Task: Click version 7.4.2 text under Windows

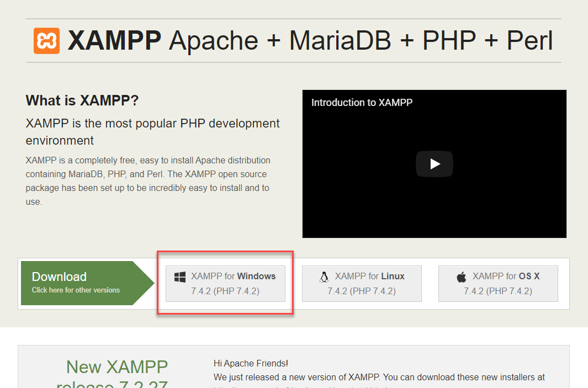Action: pyautogui.click(x=225, y=291)
